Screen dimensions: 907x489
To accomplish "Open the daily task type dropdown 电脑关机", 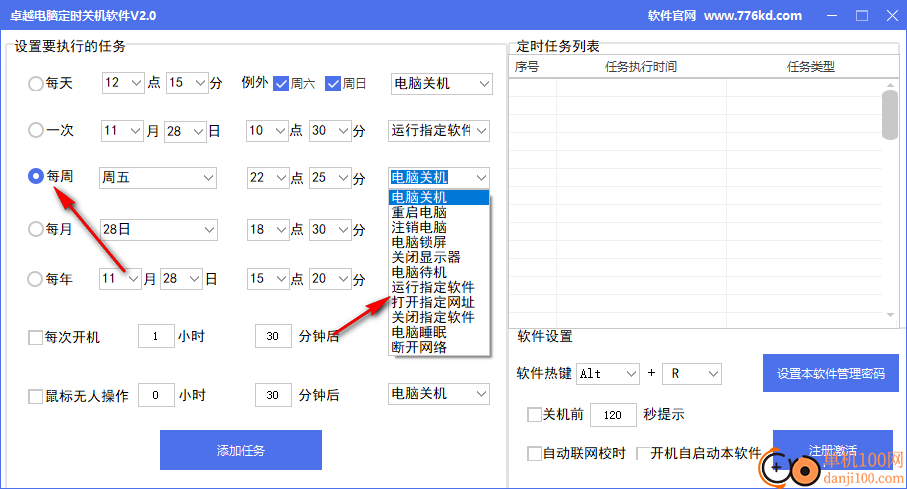I will [442, 83].
